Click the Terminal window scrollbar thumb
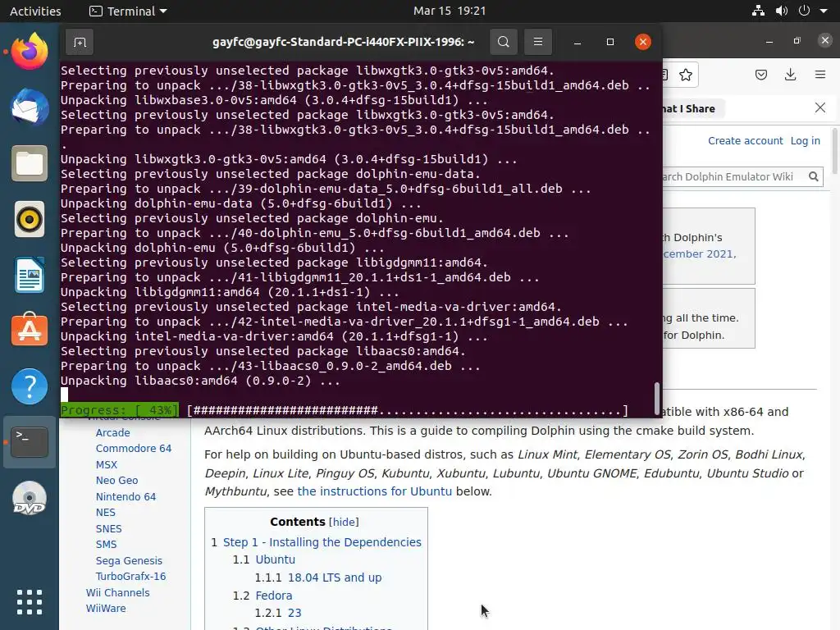Image resolution: width=840 pixels, height=630 pixels. click(x=657, y=399)
